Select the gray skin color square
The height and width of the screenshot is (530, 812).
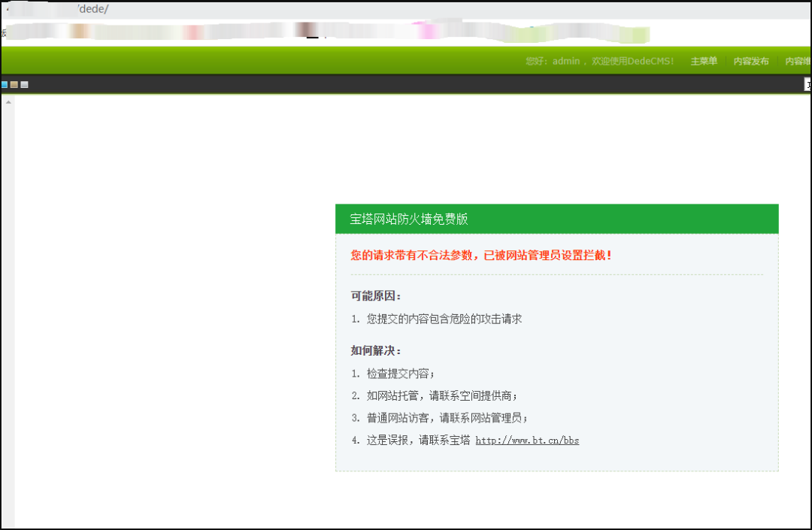click(24, 84)
